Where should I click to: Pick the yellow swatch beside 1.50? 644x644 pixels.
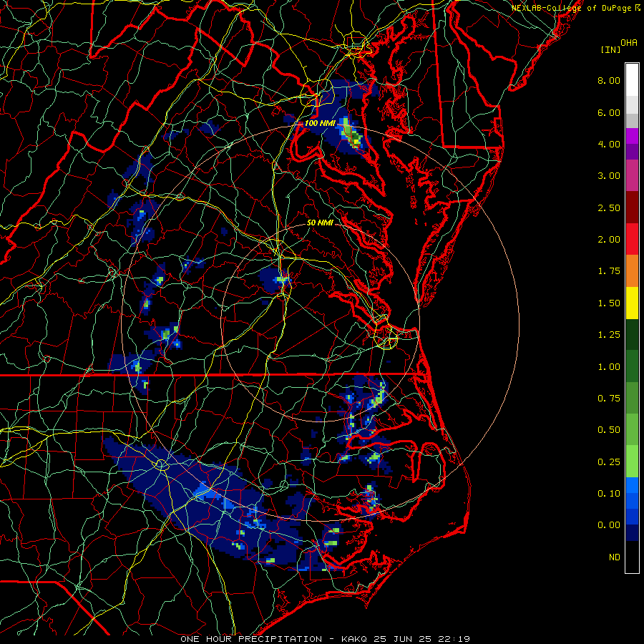pos(632,303)
